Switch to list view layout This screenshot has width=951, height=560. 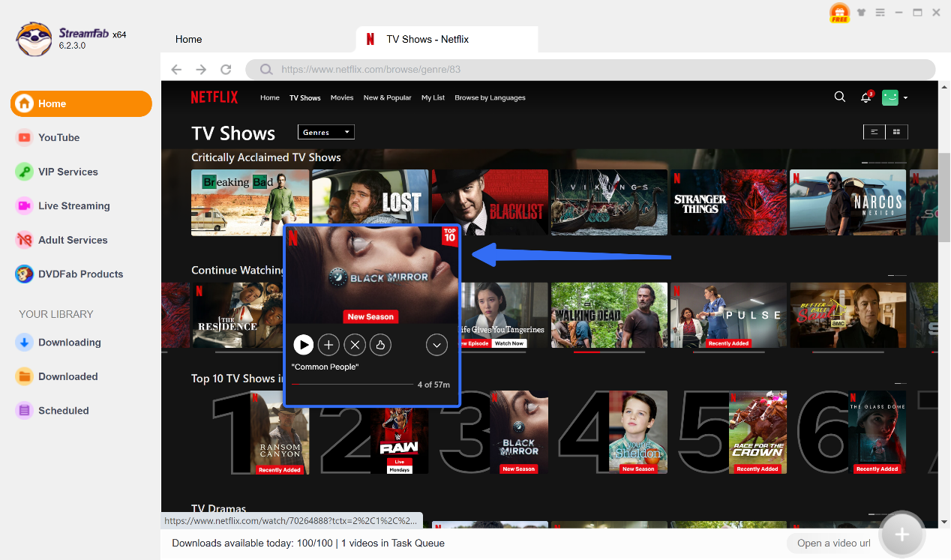[x=874, y=132]
